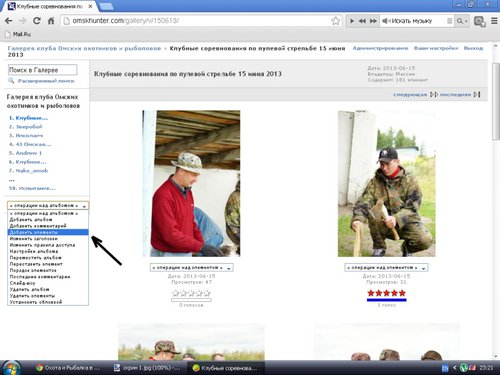Screen dimensions: 500x375
Task: Open photo of man in red sweater
Action: click(x=191, y=184)
